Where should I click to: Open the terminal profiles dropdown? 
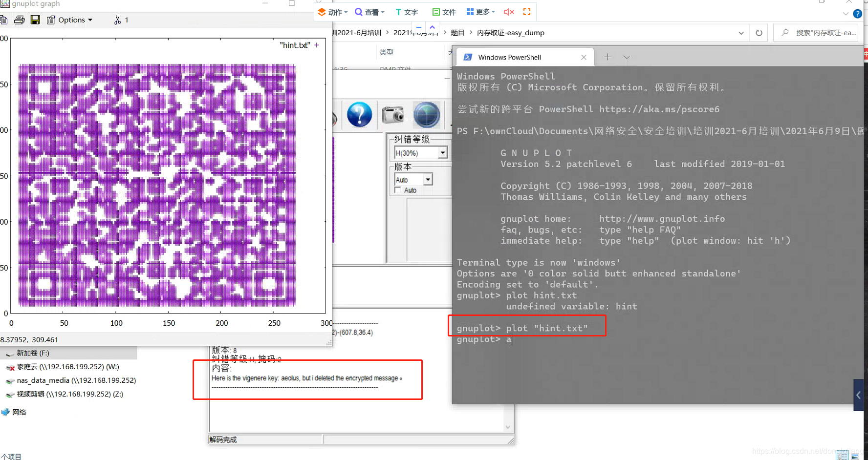pos(627,57)
